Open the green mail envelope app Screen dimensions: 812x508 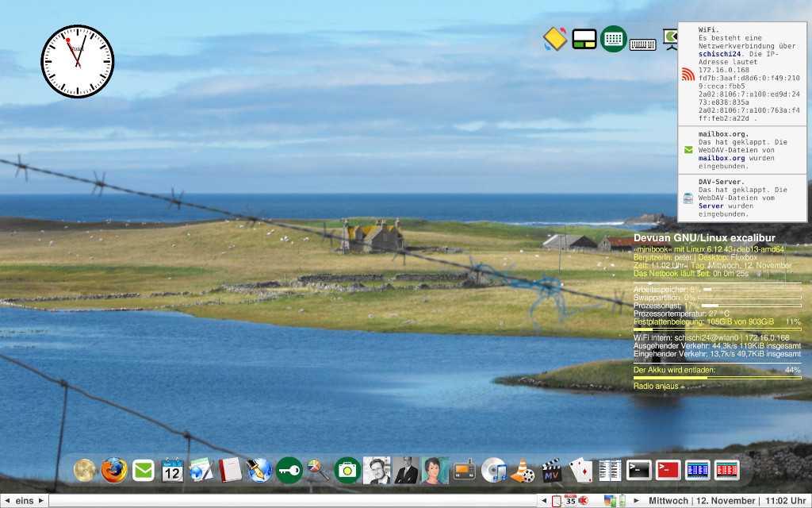tap(144, 471)
